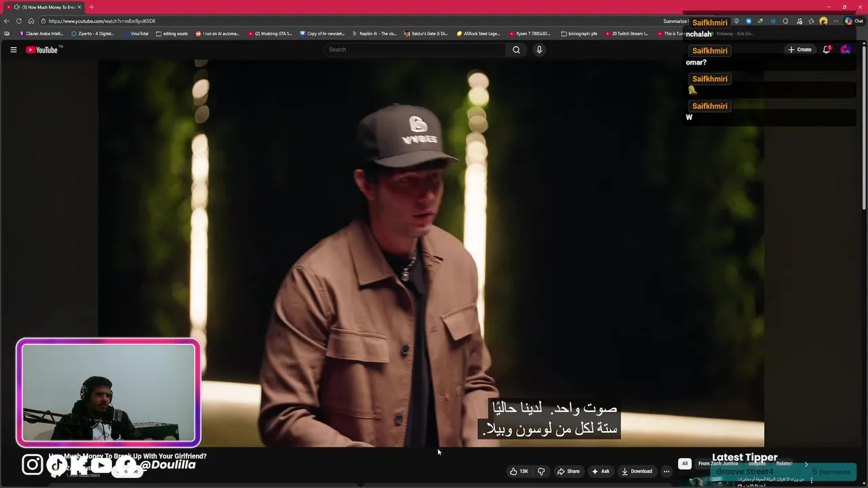Share this YouTube video
The image size is (868, 488).
pos(568,471)
